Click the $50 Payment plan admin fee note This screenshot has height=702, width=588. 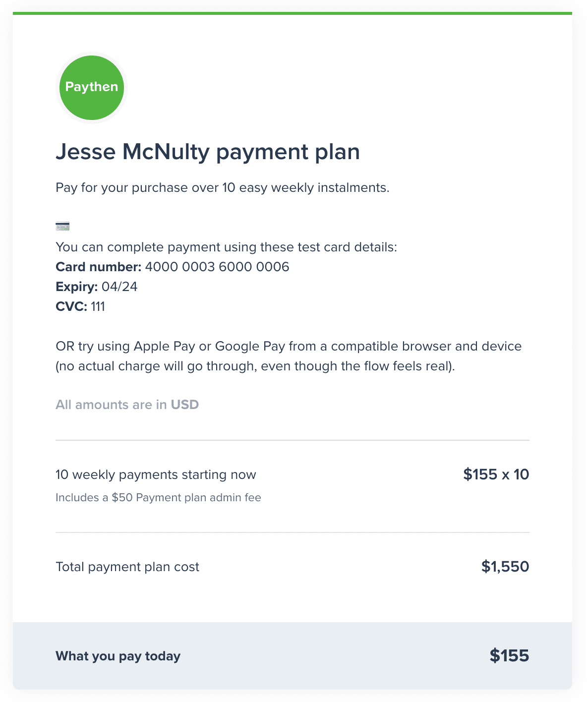coord(158,497)
